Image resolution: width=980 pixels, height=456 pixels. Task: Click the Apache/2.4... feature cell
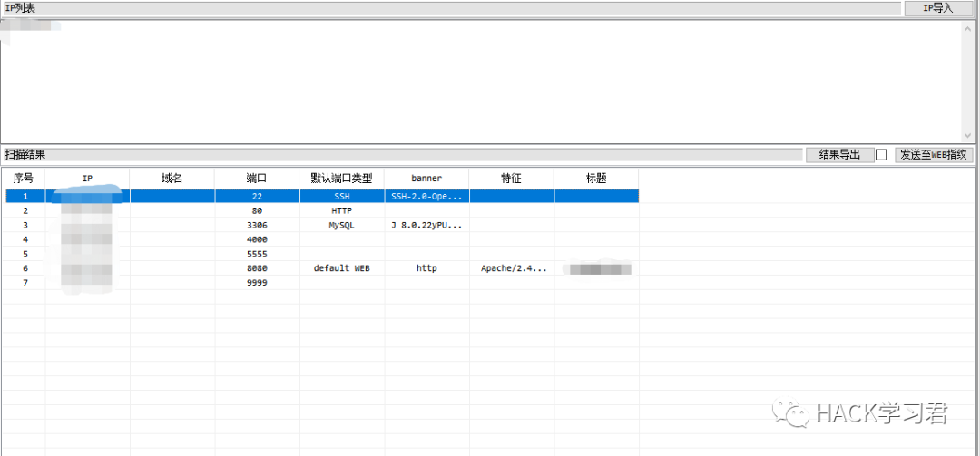514,268
